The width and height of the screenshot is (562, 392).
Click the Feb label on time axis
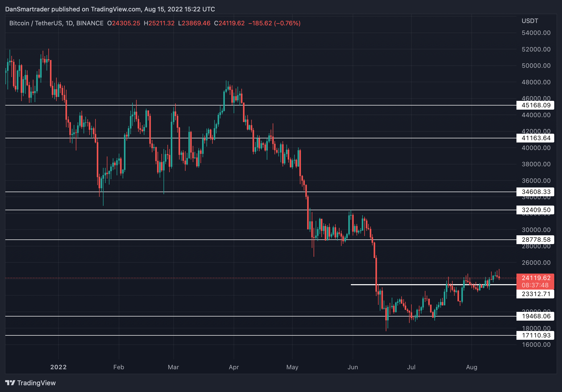point(119,367)
